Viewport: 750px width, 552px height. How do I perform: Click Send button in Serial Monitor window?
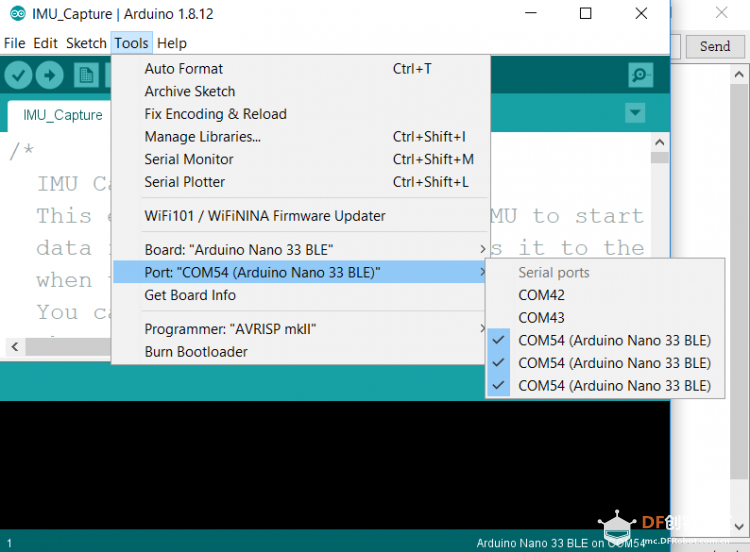coord(715,46)
